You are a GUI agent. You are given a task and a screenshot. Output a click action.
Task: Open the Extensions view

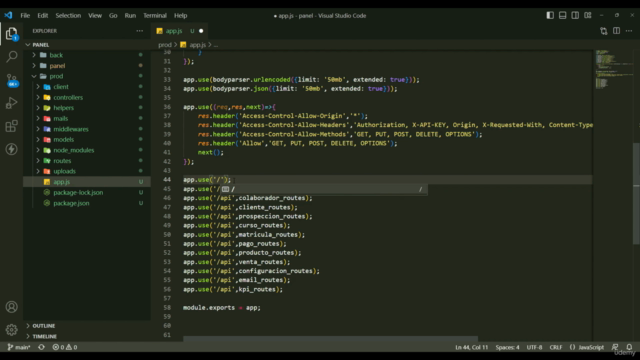[11, 126]
